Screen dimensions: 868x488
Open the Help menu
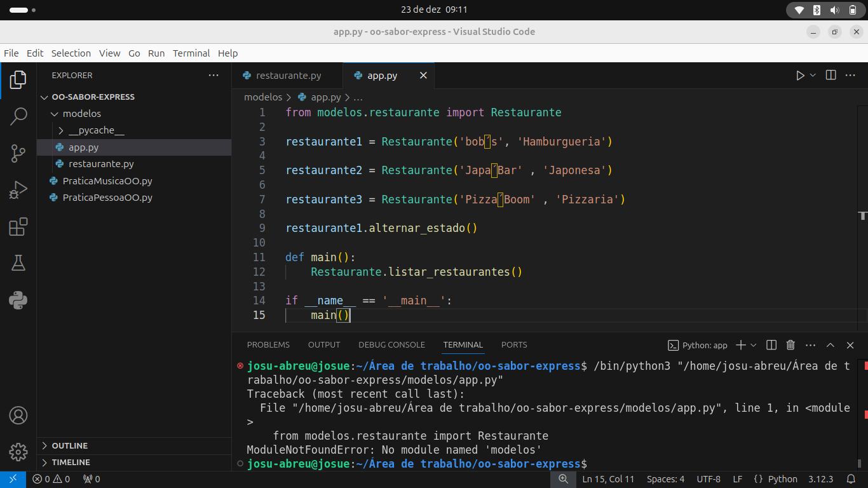pyautogui.click(x=227, y=53)
